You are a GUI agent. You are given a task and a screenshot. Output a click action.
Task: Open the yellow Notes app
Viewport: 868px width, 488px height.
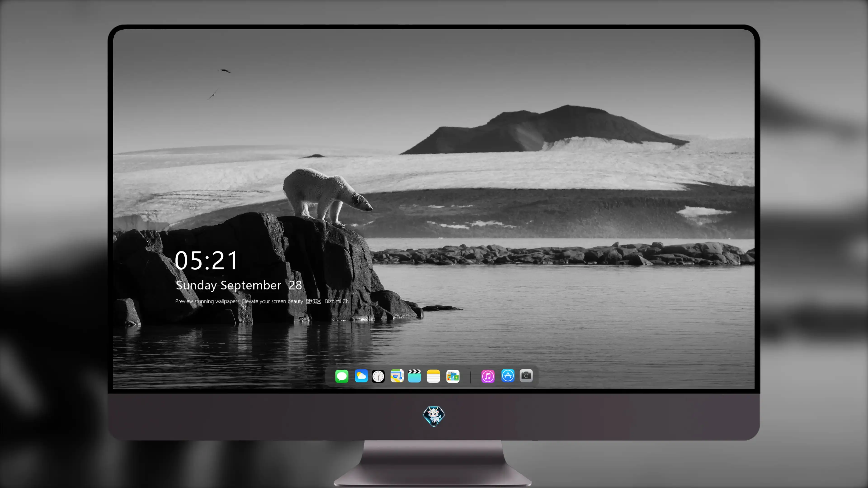pyautogui.click(x=433, y=376)
